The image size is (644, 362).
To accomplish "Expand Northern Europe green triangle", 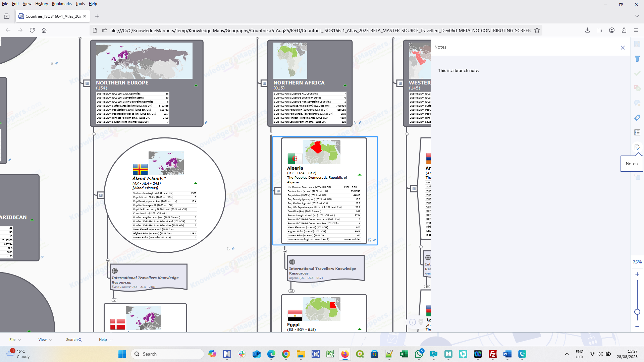I will tap(196, 85).
